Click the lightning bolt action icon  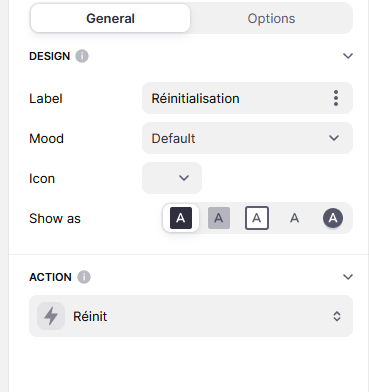51,316
